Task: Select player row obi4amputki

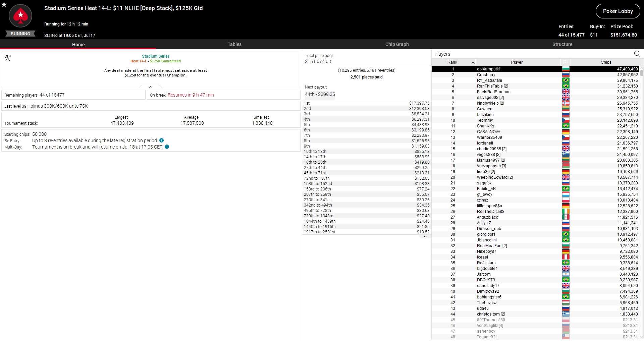Action: coord(535,69)
